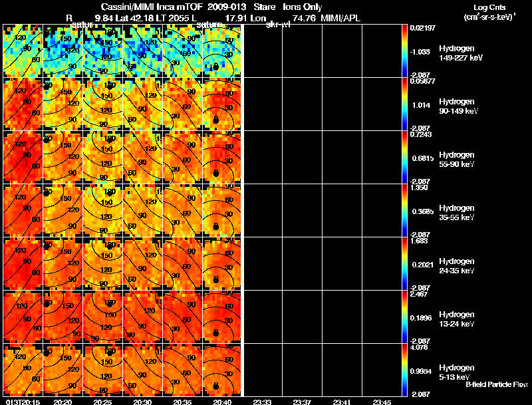Click the 'MIMI/APL' text in the header
This screenshot has width=532, height=405.
coord(340,18)
